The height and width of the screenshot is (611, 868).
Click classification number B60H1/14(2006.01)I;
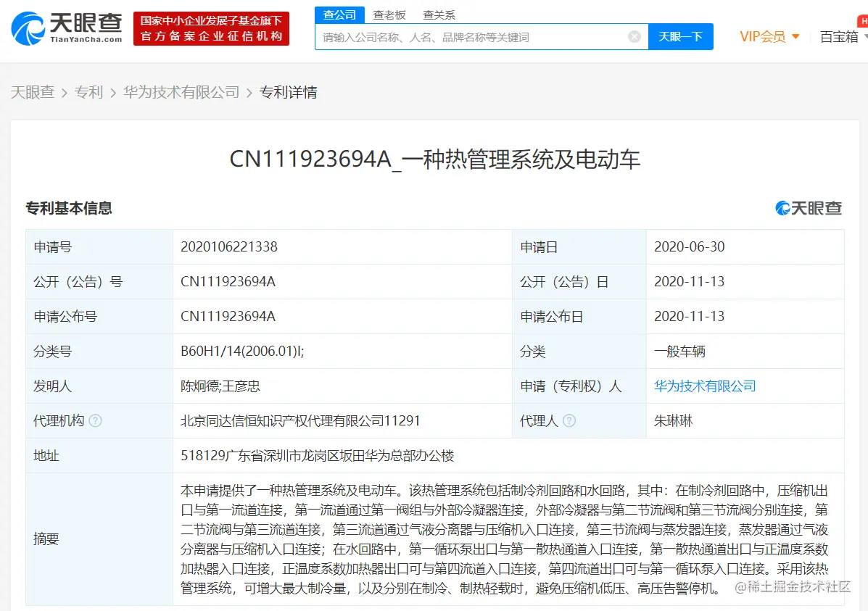point(242,352)
